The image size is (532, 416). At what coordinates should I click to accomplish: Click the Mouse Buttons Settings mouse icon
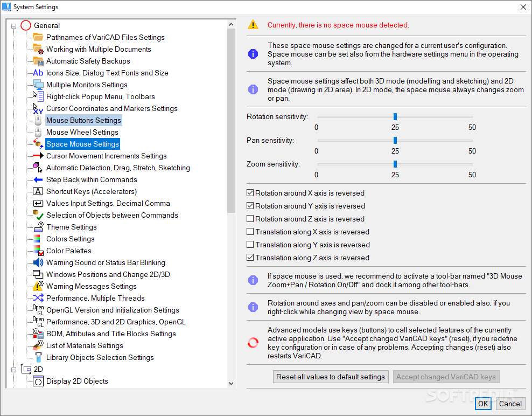(38, 120)
